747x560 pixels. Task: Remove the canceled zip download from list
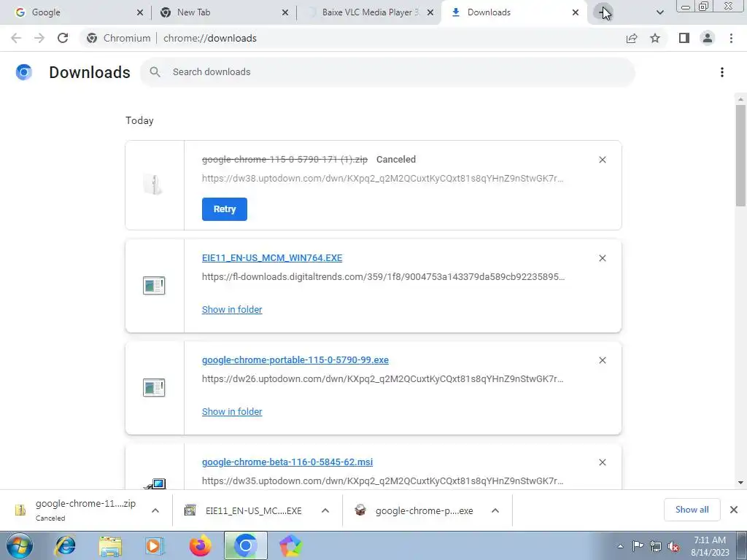[603, 160]
